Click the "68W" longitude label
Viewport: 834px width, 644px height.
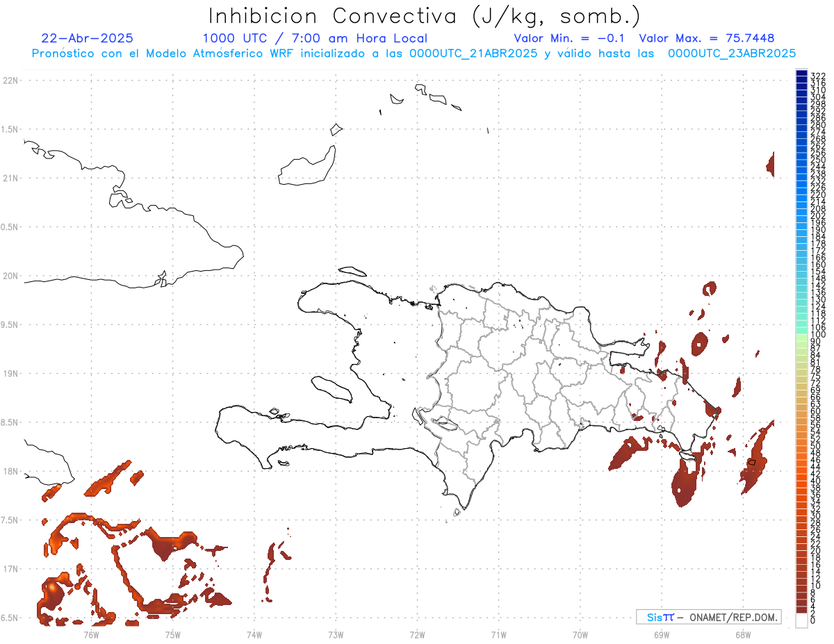(742, 634)
